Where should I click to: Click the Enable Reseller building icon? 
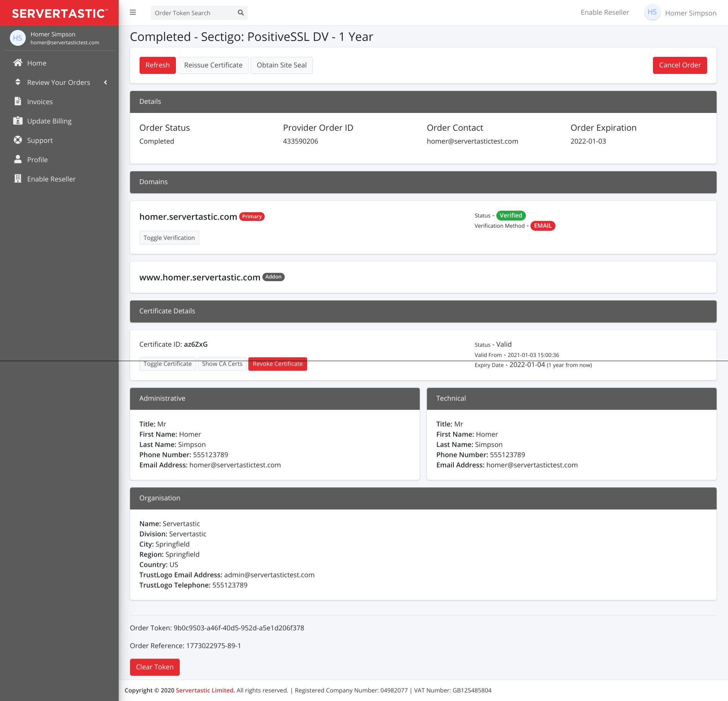[x=17, y=179]
